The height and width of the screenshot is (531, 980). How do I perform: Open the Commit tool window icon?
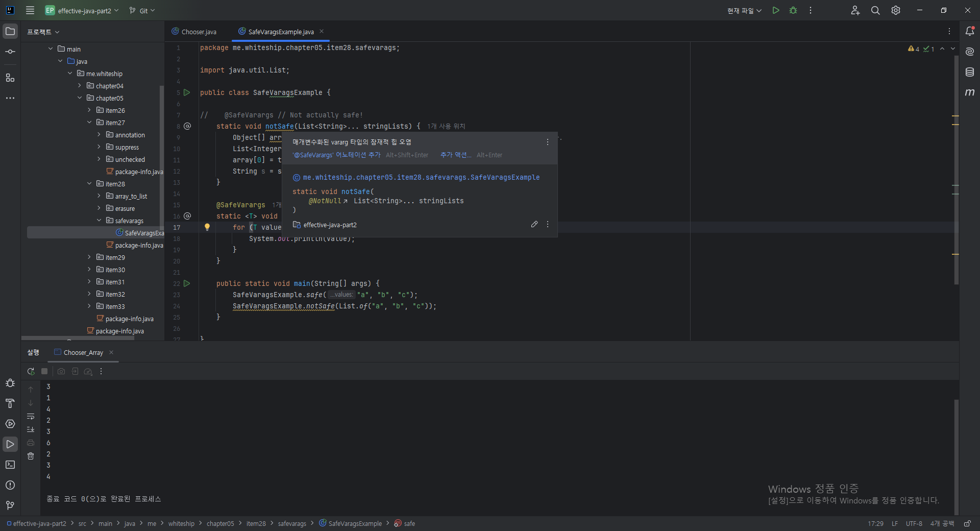click(10, 52)
